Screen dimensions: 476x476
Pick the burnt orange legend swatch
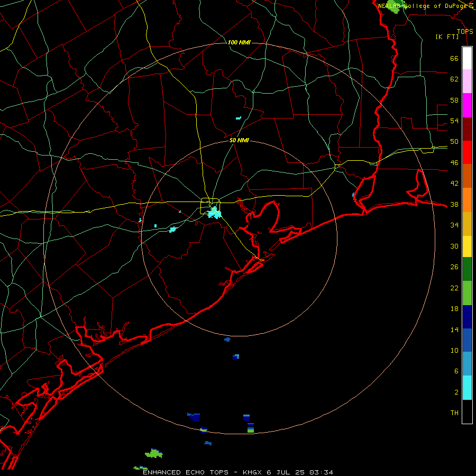pyautogui.click(x=467, y=176)
